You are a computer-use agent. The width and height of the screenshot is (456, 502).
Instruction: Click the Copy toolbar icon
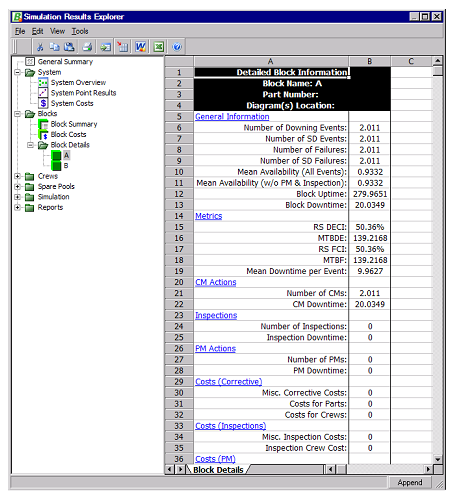54,47
